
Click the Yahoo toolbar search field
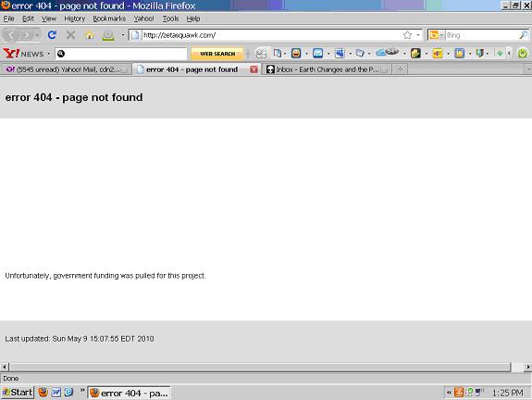coord(121,54)
